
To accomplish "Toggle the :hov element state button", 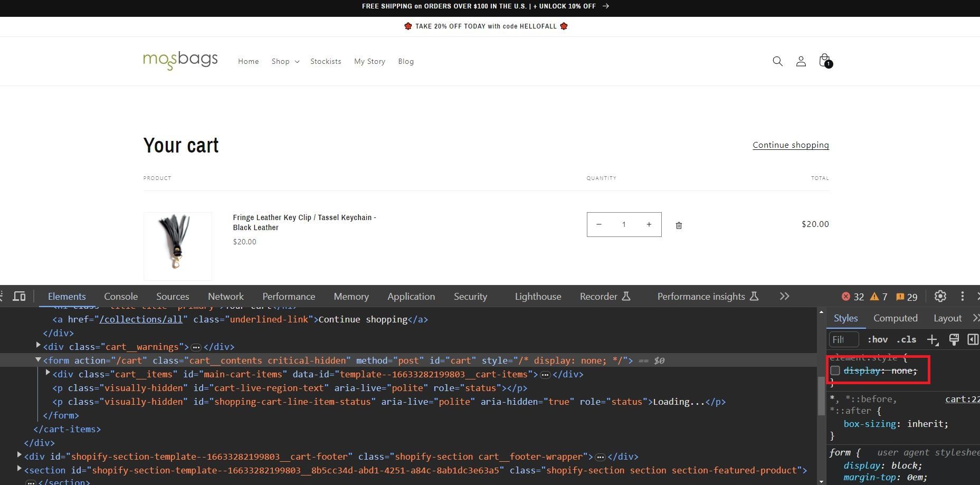I will [x=877, y=340].
